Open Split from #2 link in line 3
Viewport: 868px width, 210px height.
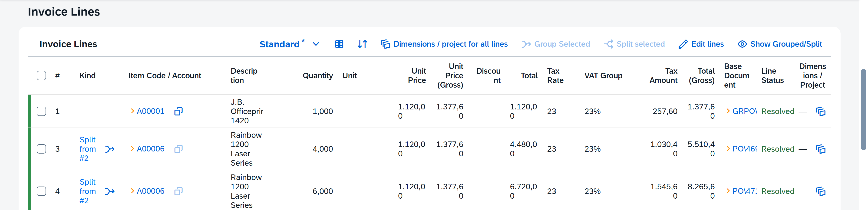tap(88, 149)
